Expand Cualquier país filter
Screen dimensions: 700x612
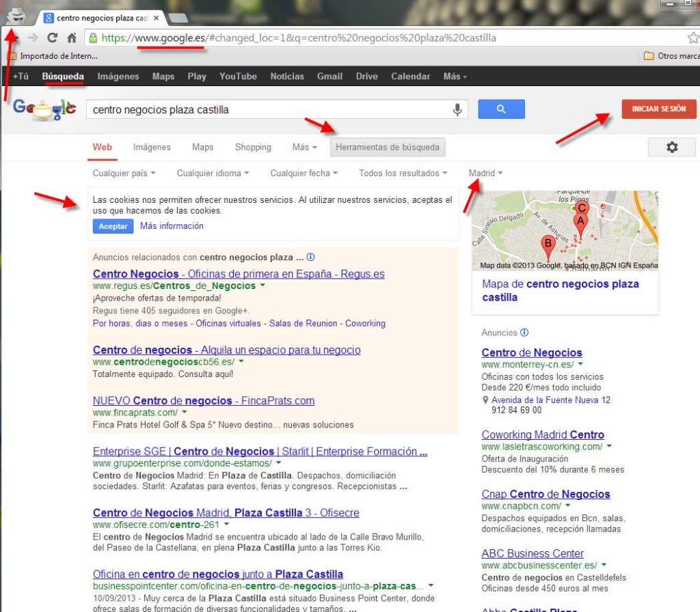pyautogui.click(x=124, y=173)
